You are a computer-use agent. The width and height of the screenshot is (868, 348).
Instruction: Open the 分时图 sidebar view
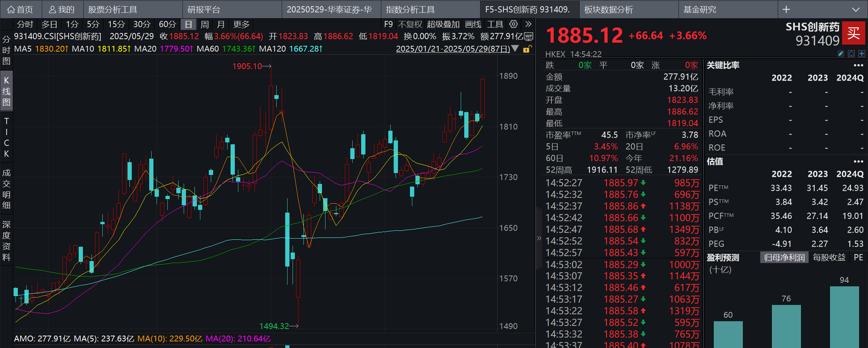6,50
